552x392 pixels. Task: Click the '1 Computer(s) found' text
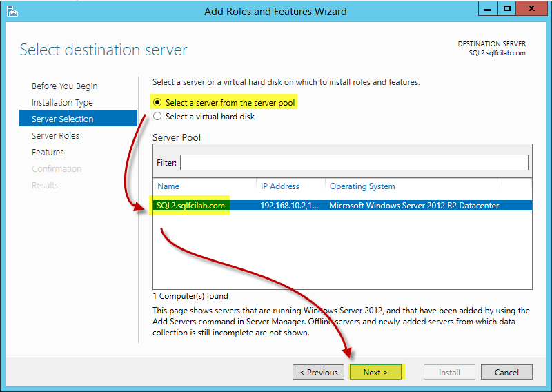(190, 296)
